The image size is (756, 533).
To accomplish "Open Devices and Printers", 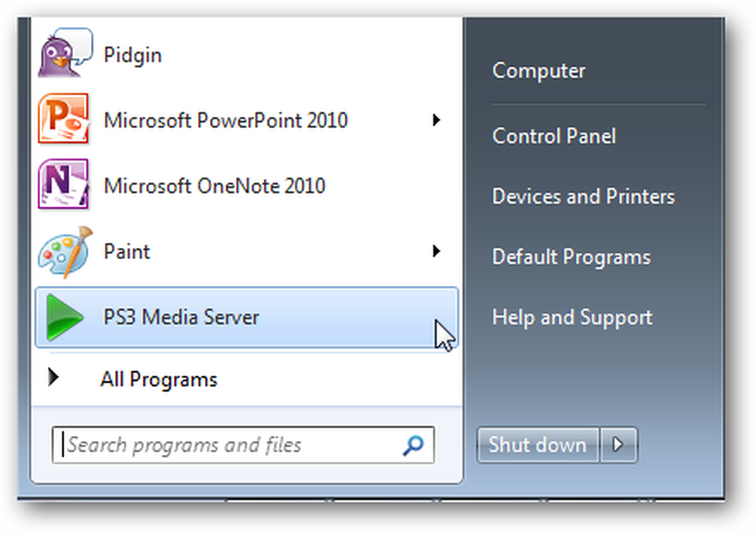I will pyautogui.click(x=584, y=197).
